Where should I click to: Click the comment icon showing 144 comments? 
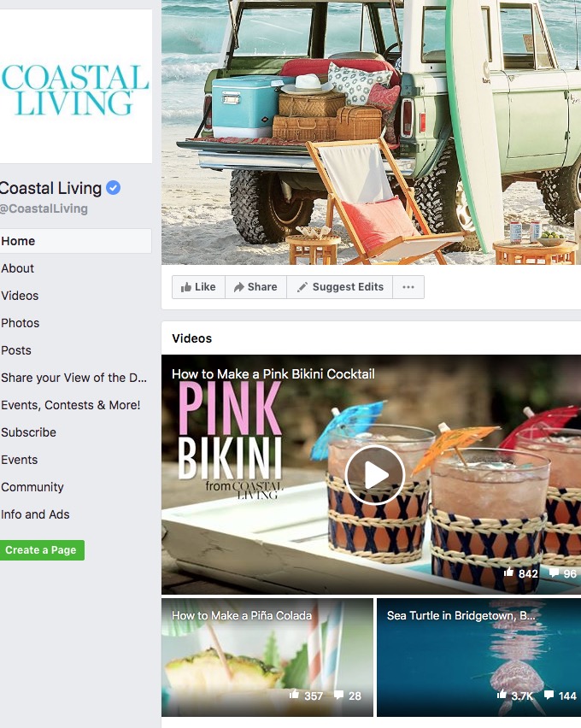pyautogui.click(x=549, y=695)
